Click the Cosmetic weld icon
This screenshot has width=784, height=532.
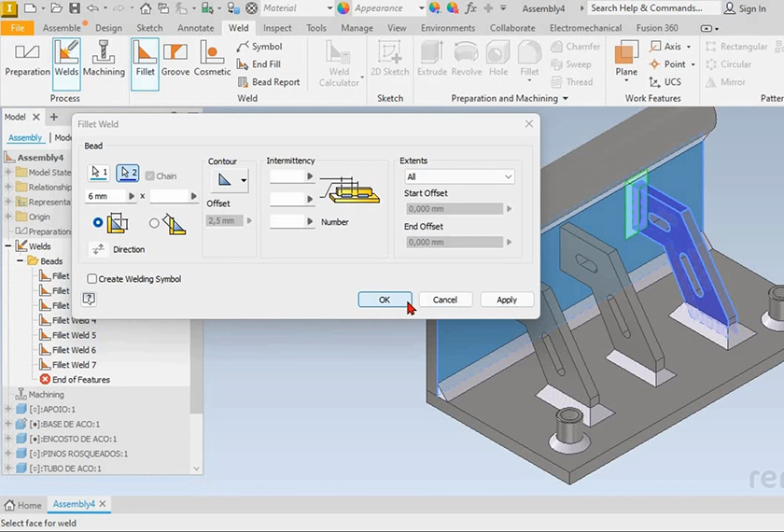point(212,58)
